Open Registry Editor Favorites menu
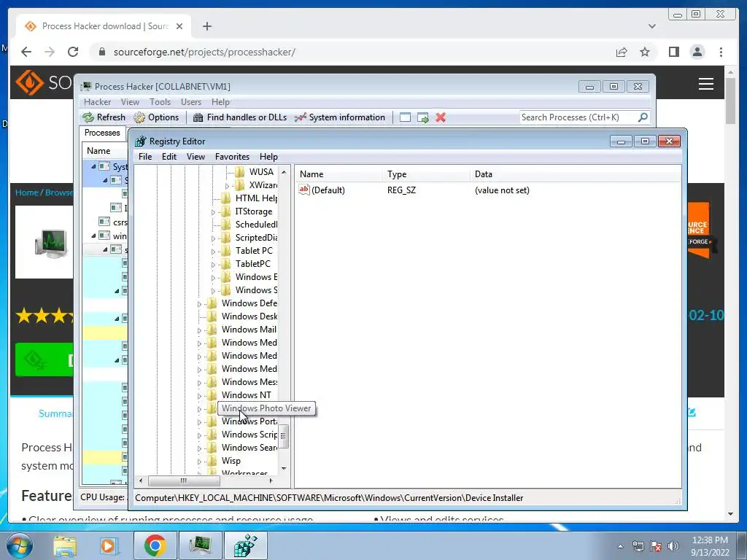 coord(232,157)
